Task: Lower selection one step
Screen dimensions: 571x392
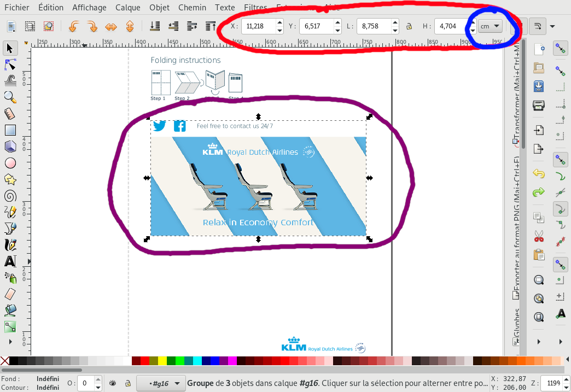Action: coord(173,26)
